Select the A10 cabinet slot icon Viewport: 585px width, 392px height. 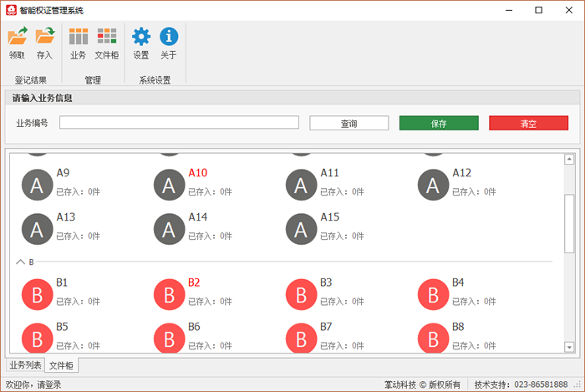pyautogui.click(x=169, y=185)
